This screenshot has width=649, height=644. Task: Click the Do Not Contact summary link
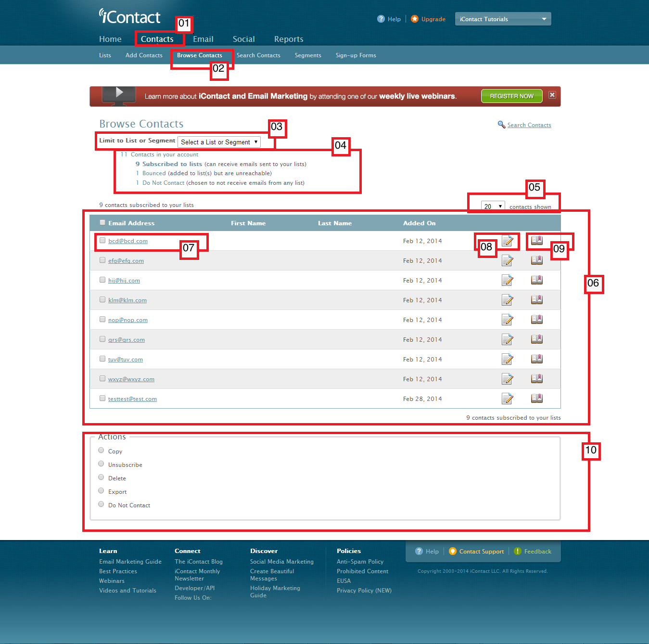coord(163,183)
